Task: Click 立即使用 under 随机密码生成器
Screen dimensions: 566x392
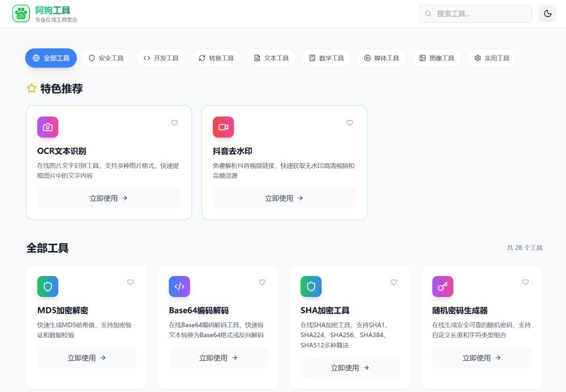Action: click(481, 357)
